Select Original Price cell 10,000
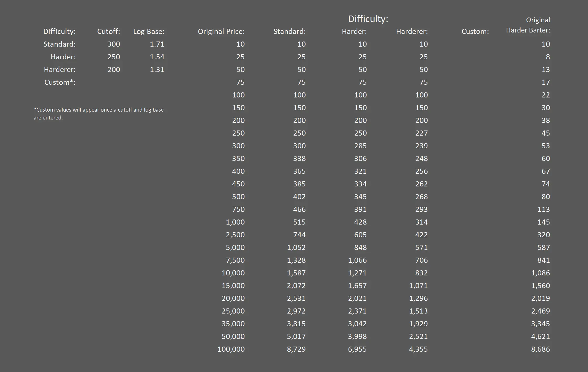The height and width of the screenshot is (372, 588). pyautogui.click(x=233, y=273)
